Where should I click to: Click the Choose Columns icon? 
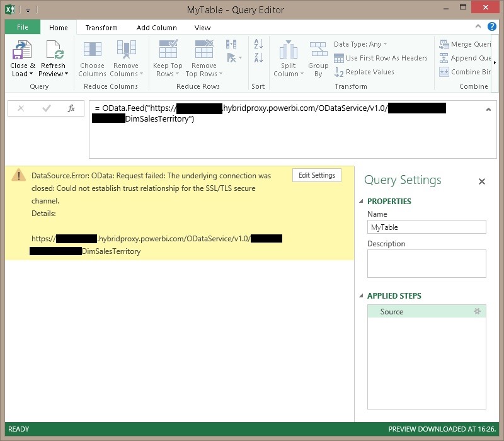click(x=92, y=50)
